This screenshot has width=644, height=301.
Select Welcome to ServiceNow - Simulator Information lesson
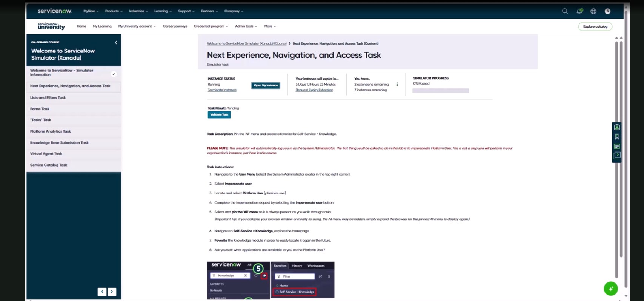[74, 73]
